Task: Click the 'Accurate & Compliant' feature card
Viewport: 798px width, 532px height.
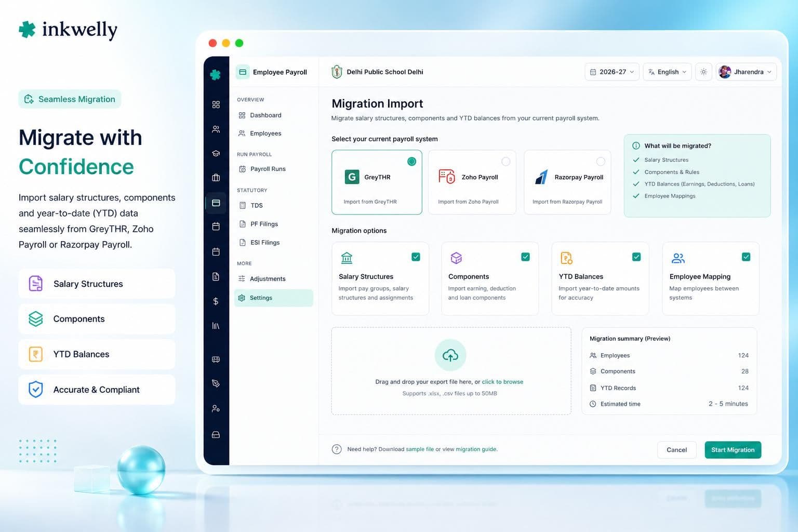Action: pos(97,390)
